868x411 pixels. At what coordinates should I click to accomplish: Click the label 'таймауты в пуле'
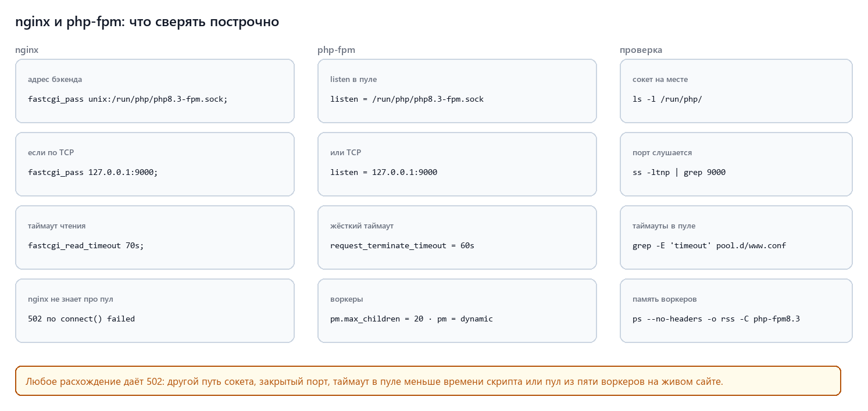(664, 226)
